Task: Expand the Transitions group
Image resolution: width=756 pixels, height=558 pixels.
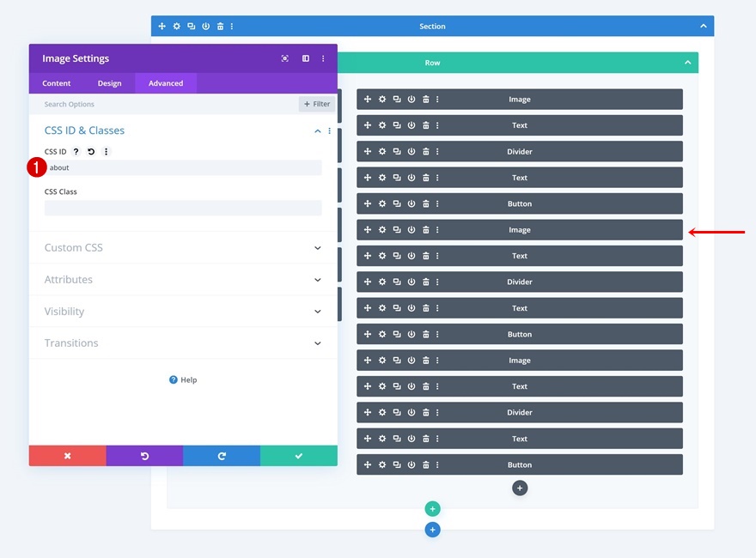Action: pos(183,343)
